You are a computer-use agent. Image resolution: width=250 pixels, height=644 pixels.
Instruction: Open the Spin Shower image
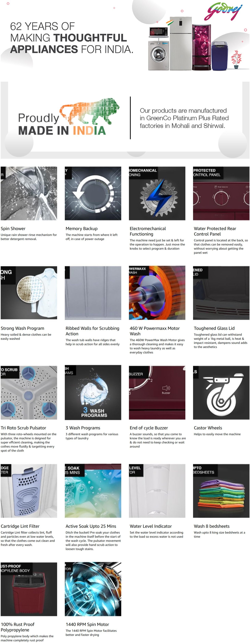[x=29, y=193]
